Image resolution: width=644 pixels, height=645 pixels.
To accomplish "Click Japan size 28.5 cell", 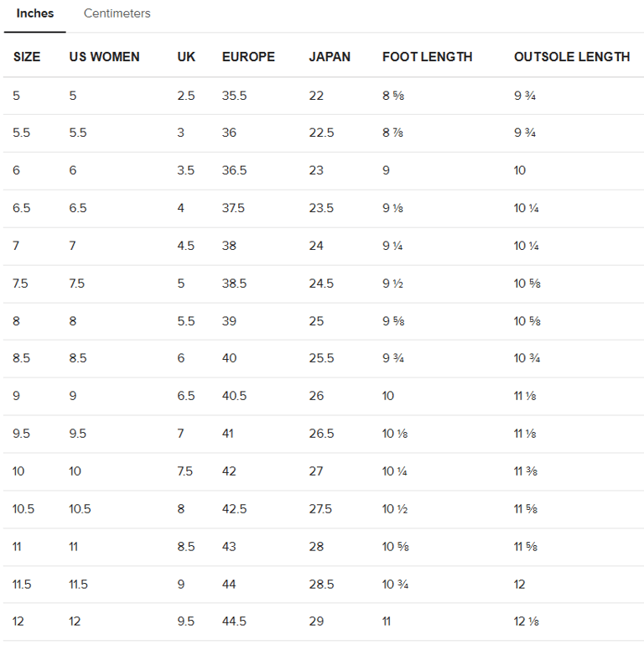I will [321, 584].
